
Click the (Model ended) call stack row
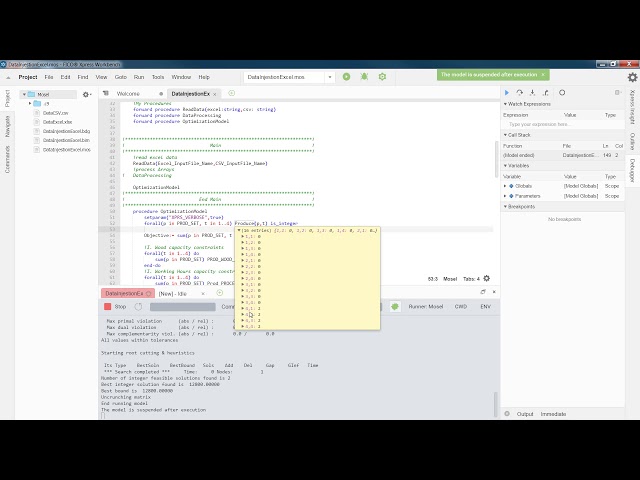point(563,155)
